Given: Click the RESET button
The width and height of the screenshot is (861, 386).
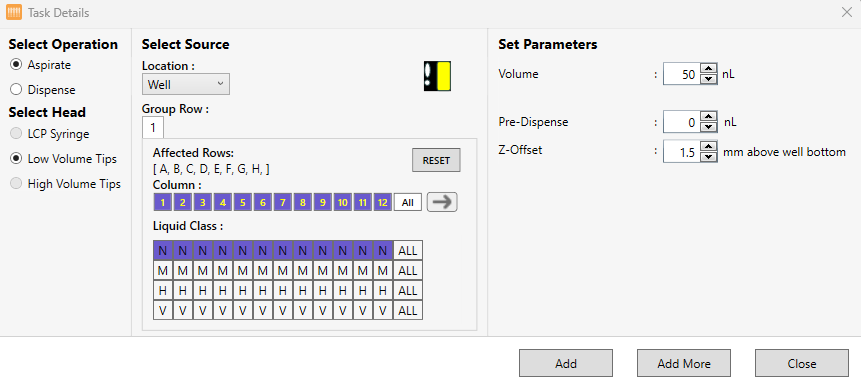Looking at the screenshot, I should click(x=436, y=160).
